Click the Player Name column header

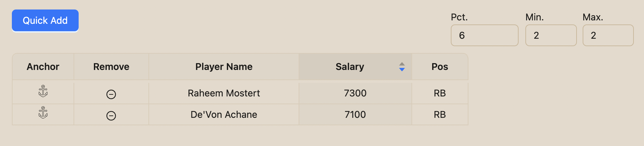click(224, 67)
